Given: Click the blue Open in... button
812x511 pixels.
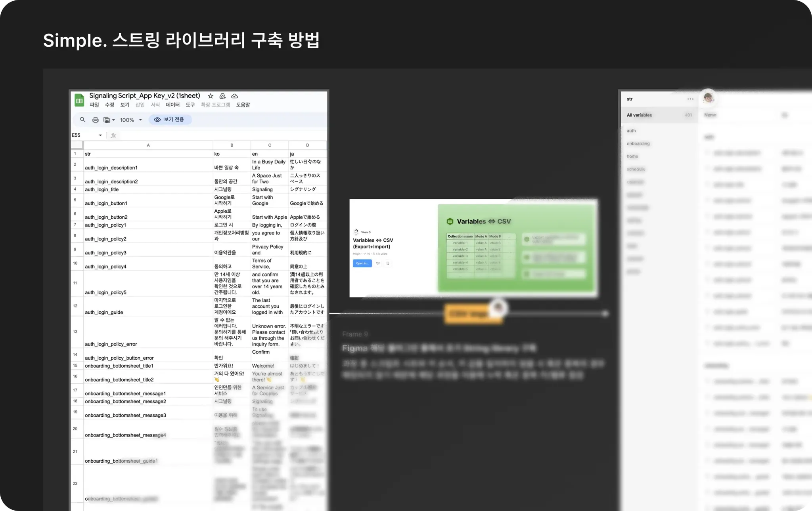Looking at the screenshot, I should pyautogui.click(x=362, y=263).
